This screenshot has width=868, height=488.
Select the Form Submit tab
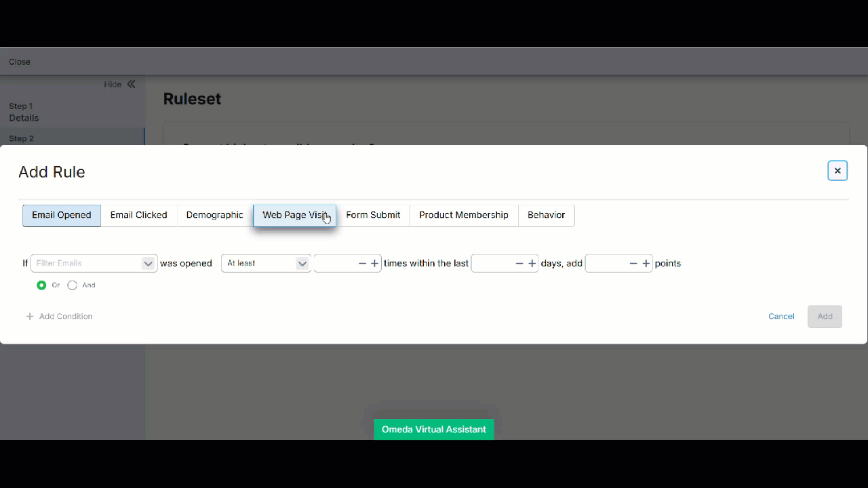373,216
